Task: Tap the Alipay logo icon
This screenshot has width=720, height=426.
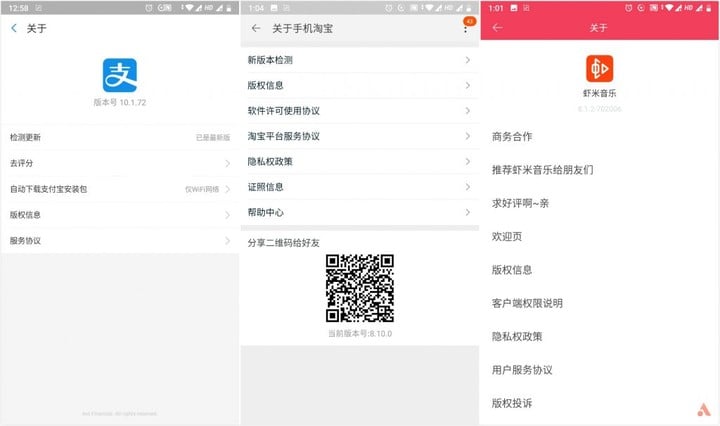Action: (x=120, y=75)
